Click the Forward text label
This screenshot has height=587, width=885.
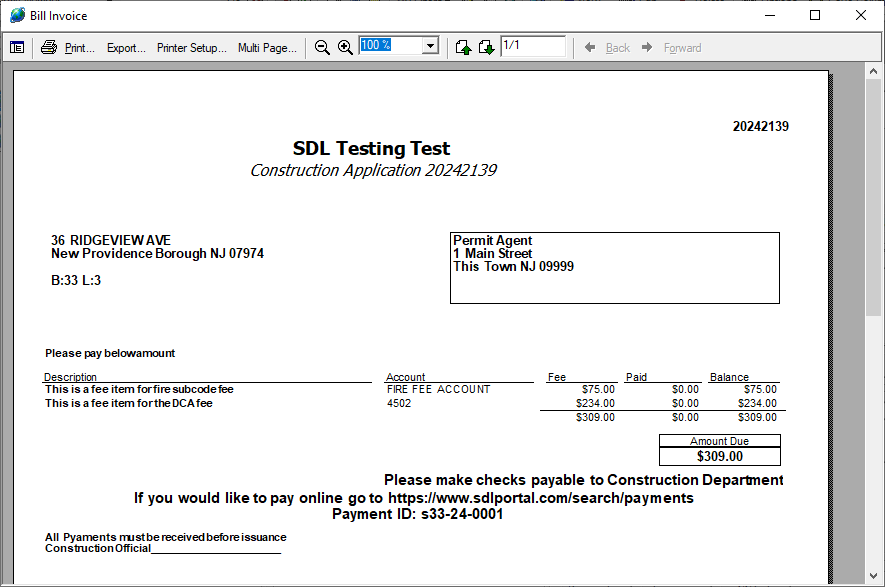[x=682, y=48]
